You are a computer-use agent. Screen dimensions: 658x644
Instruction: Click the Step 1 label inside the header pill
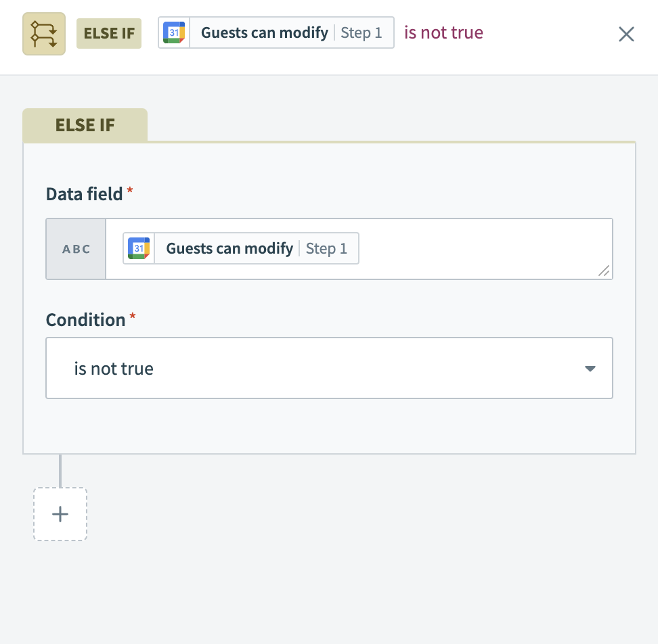[361, 32]
